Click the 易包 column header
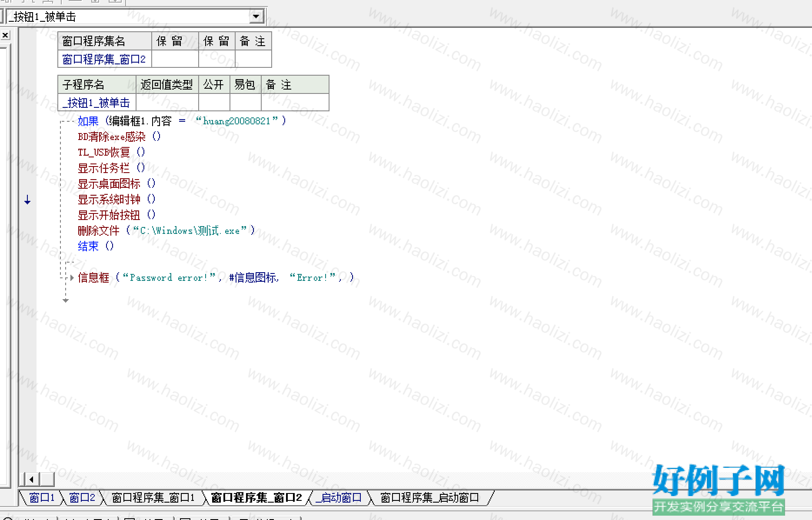This screenshot has width=812, height=520. point(245,85)
